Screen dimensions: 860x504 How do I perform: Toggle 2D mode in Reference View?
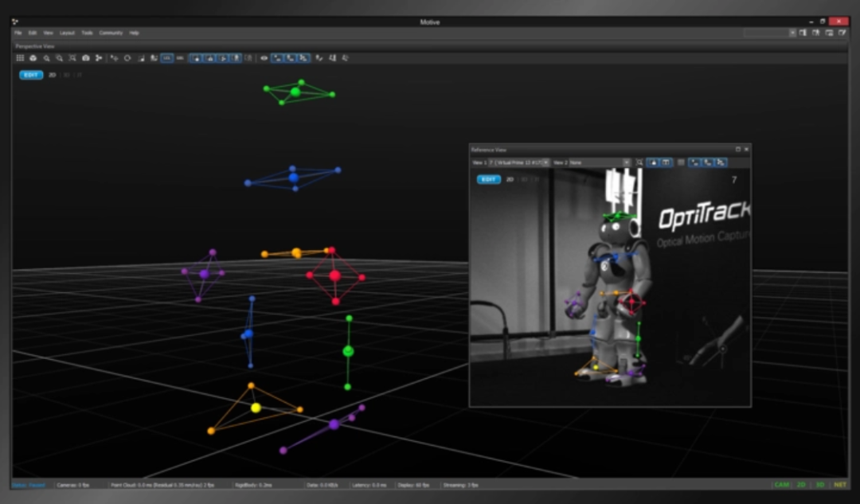[x=510, y=180]
